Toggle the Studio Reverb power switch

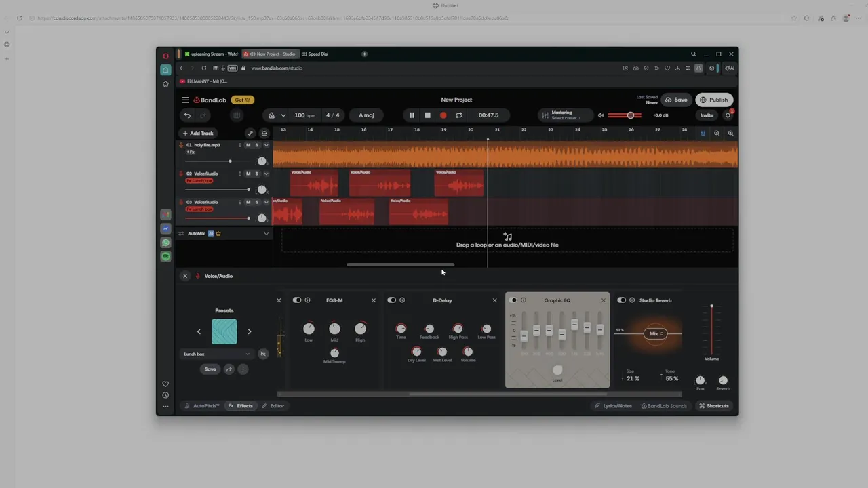[x=622, y=300]
